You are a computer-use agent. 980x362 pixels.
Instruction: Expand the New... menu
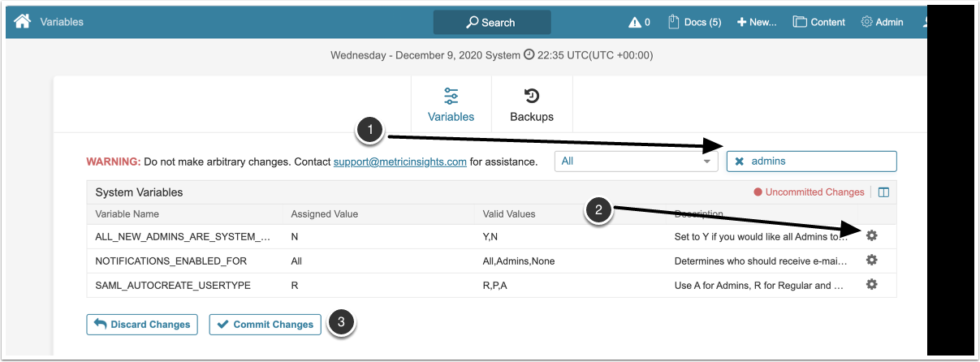[757, 23]
